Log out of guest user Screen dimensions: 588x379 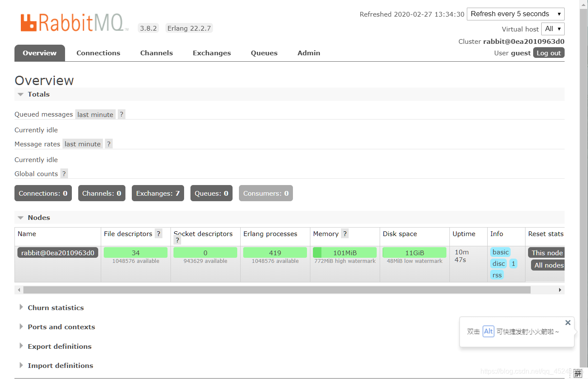548,53
